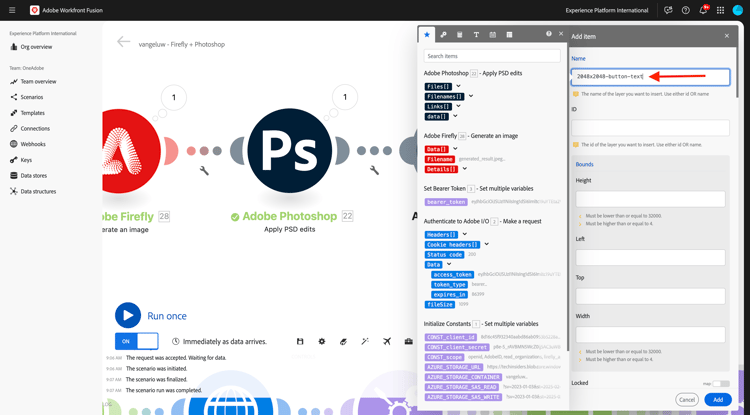Click the Search items field
This screenshot has height=415, width=750.
(x=492, y=56)
